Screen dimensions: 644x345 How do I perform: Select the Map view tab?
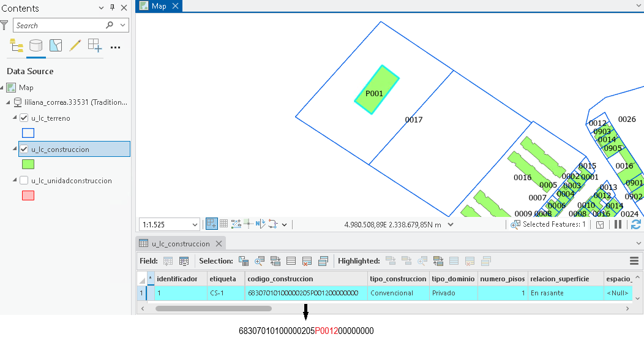point(159,6)
